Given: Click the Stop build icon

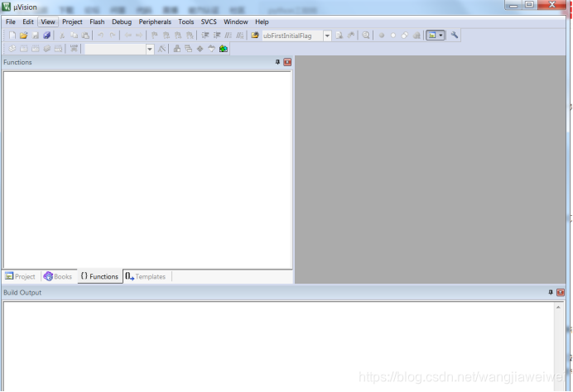Looking at the screenshot, I should [59, 49].
